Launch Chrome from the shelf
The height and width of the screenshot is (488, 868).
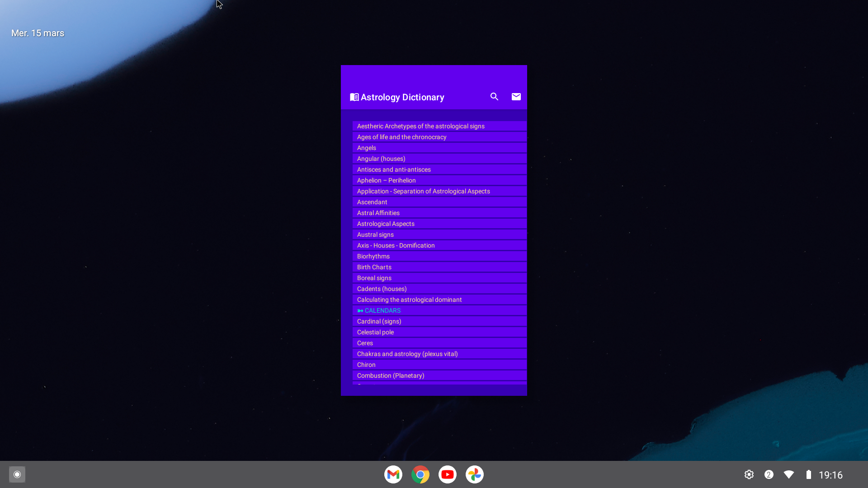pyautogui.click(x=420, y=474)
